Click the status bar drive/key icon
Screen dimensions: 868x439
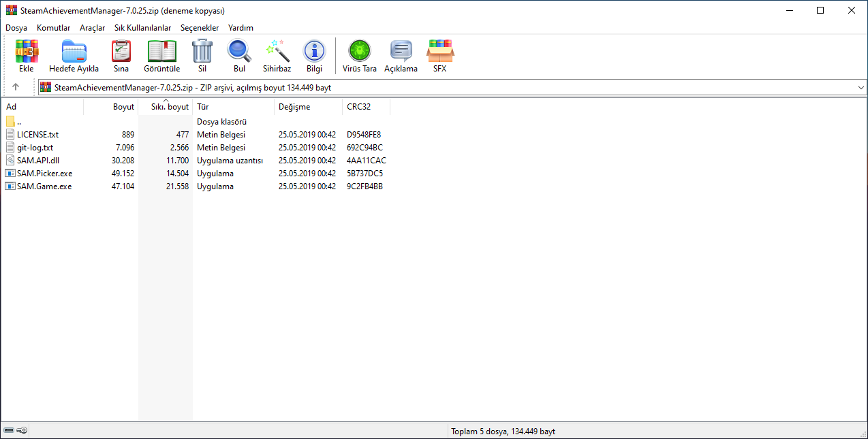[15, 431]
